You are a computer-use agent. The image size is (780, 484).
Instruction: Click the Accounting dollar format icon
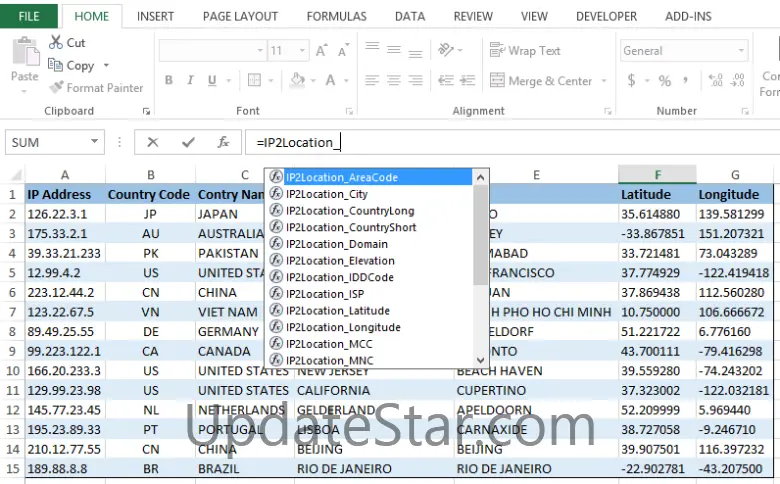pos(631,80)
